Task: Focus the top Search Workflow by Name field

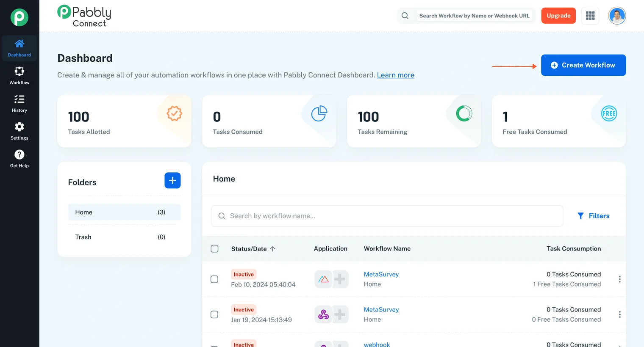Action: [x=475, y=16]
